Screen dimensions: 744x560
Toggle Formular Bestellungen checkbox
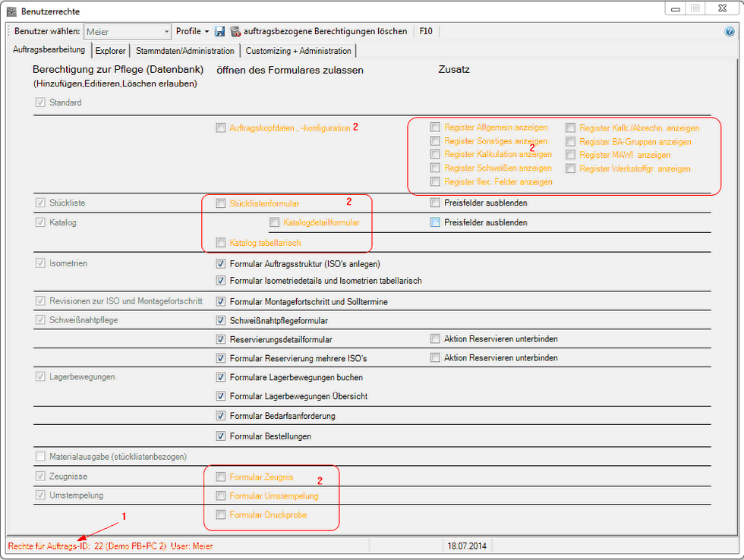pyautogui.click(x=221, y=436)
